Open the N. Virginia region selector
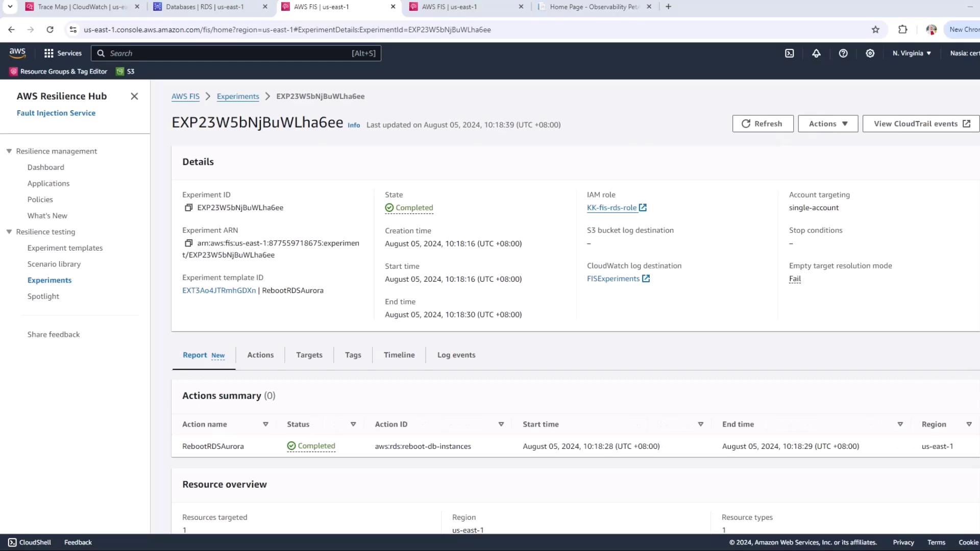 (x=912, y=53)
